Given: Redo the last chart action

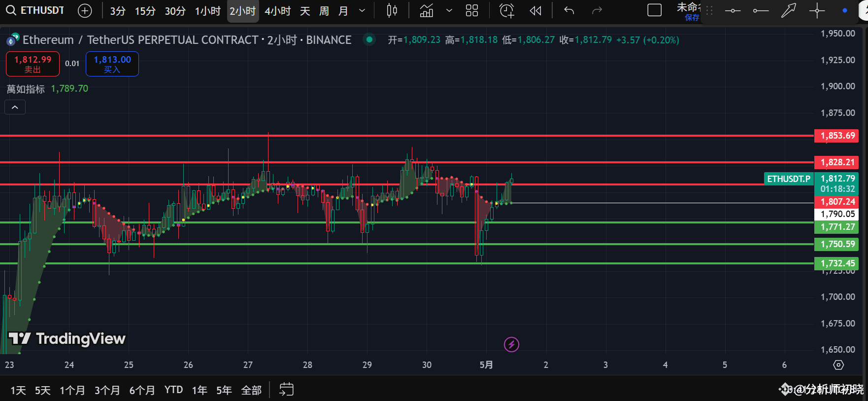Looking at the screenshot, I should click(x=597, y=10).
